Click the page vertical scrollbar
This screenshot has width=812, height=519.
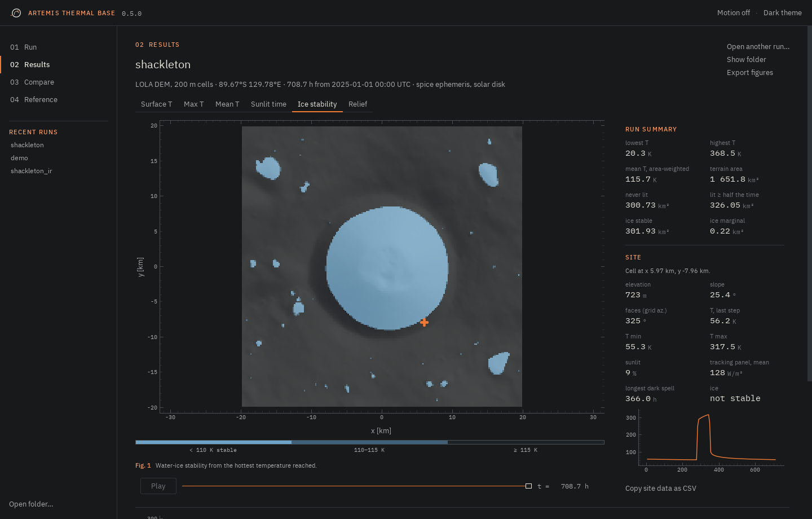click(x=810, y=203)
